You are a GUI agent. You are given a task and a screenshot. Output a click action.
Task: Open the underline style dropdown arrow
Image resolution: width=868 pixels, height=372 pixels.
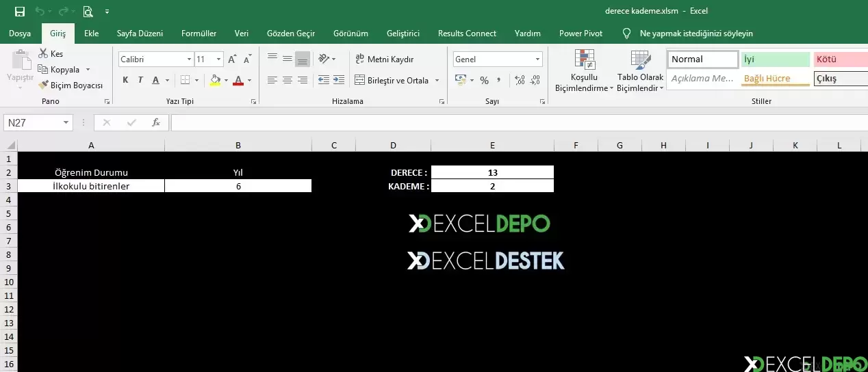tap(168, 81)
